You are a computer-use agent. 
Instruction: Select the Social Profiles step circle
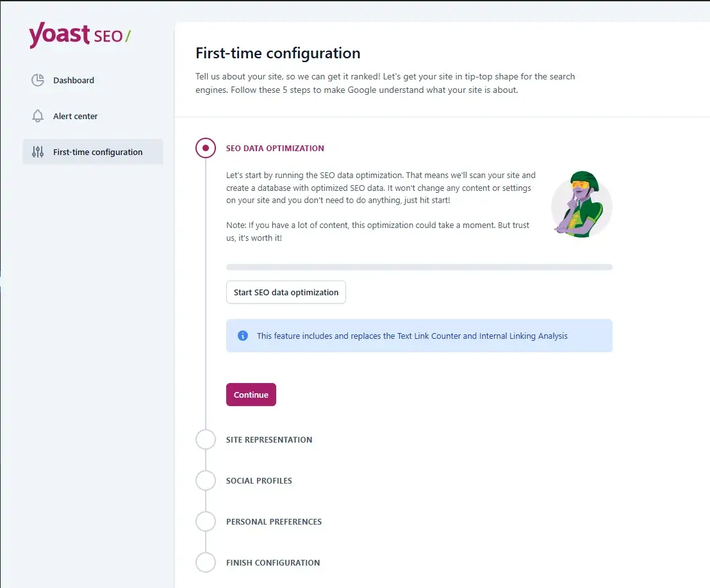206,481
